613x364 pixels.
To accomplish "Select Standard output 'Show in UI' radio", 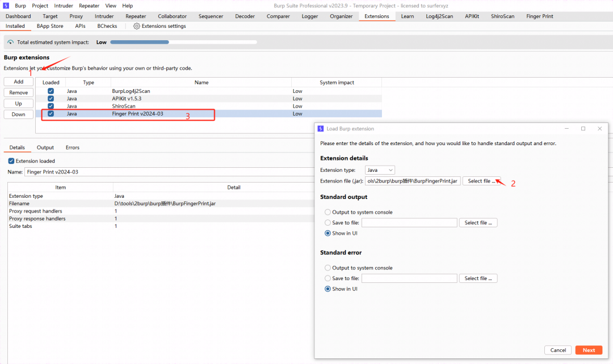I will point(328,233).
